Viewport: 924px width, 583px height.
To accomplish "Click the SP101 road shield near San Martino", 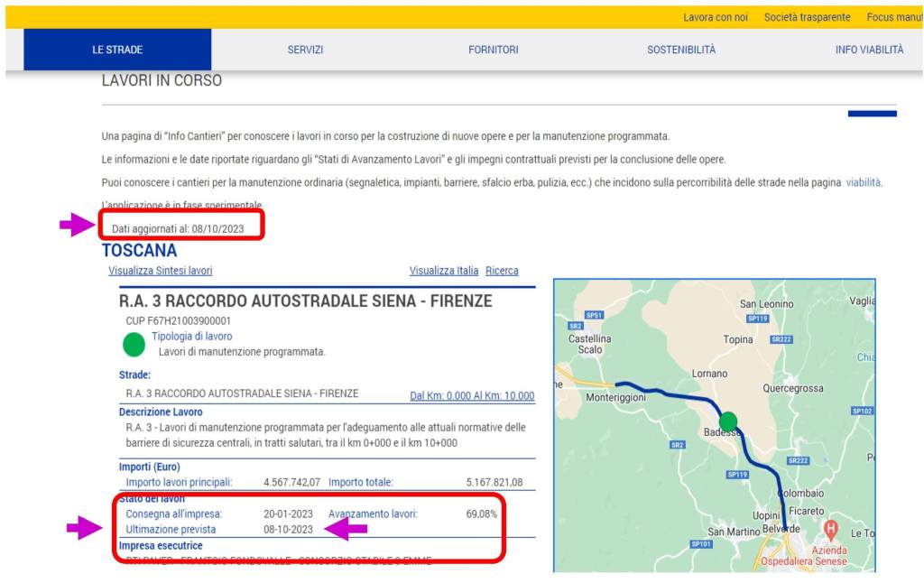I will (701, 544).
